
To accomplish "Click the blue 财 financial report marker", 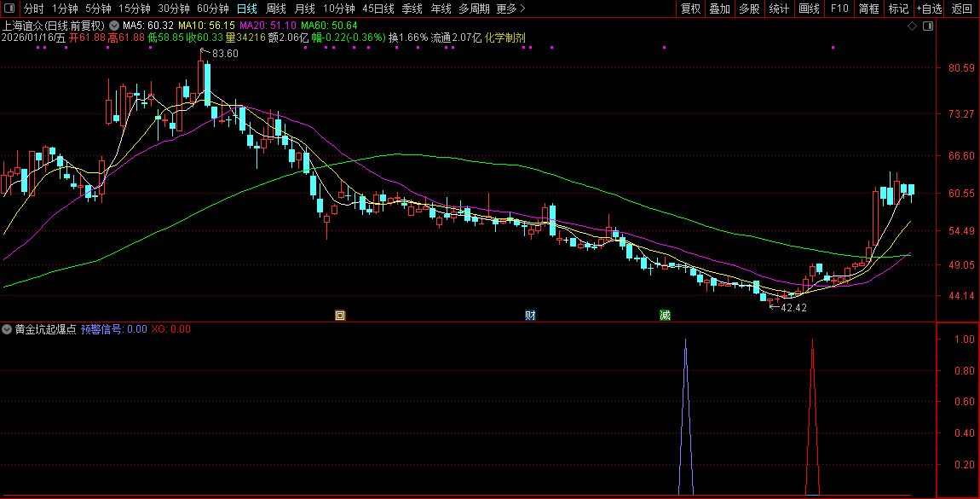I will 530,315.
